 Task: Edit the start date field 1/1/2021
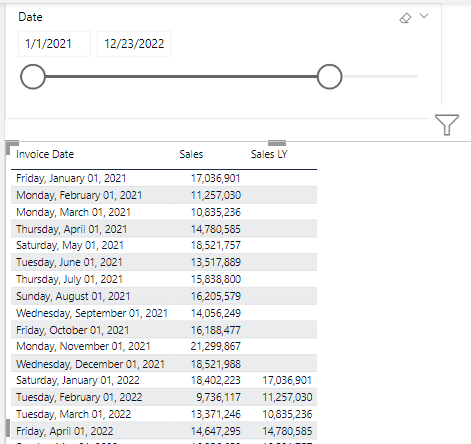click(54, 44)
